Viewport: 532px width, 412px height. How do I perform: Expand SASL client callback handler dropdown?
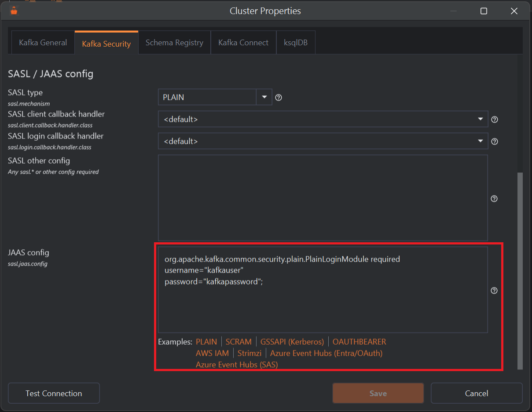click(480, 119)
